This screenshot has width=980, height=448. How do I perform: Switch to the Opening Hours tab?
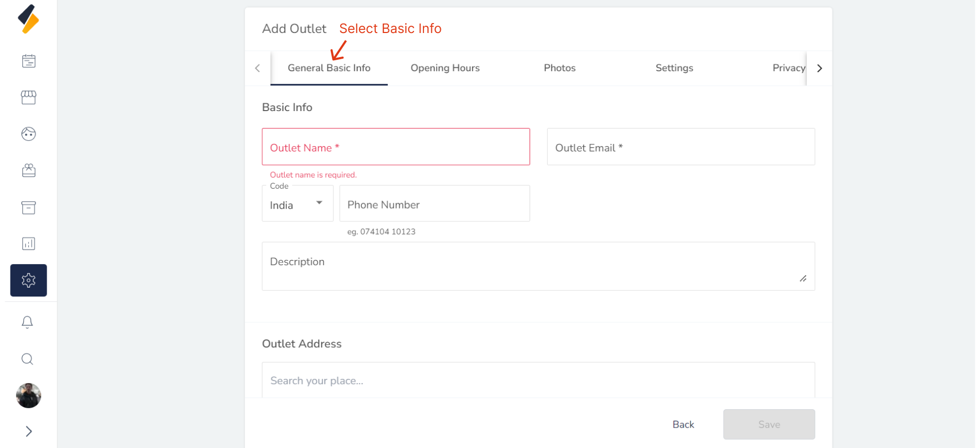(445, 68)
